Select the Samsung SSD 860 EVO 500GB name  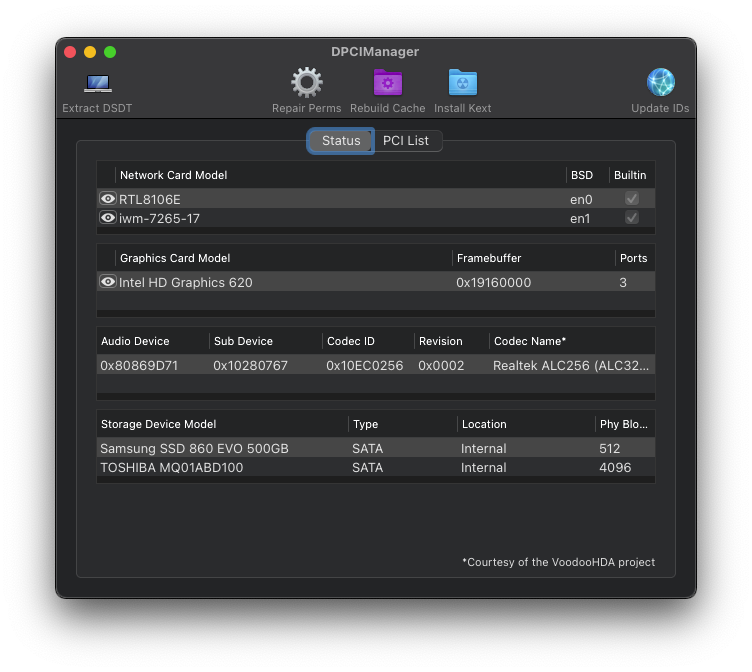pos(194,448)
